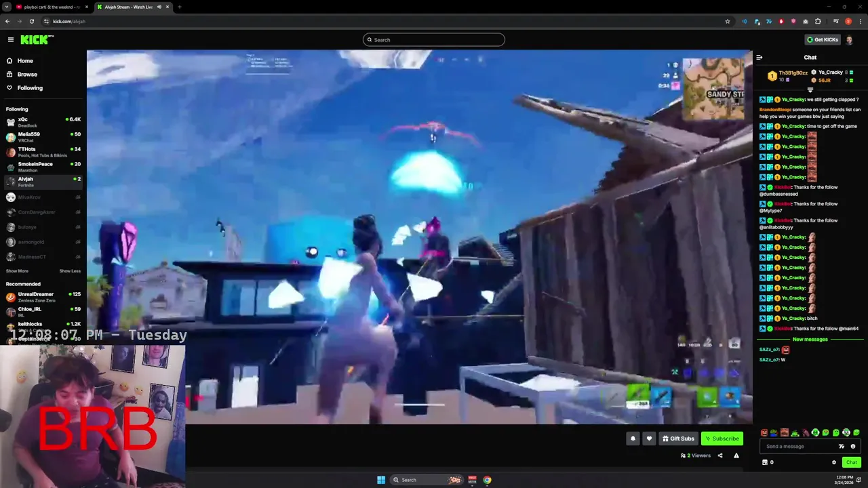The image size is (868, 488).
Task: Mute the Alvjah Stream tab audio icon
Action: tap(159, 7)
